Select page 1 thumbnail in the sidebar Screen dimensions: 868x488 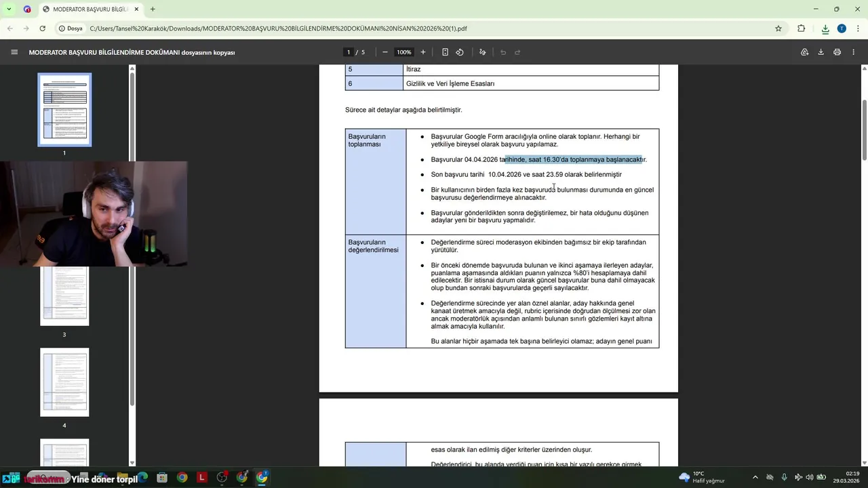pyautogui.click(x=64, y=110)
